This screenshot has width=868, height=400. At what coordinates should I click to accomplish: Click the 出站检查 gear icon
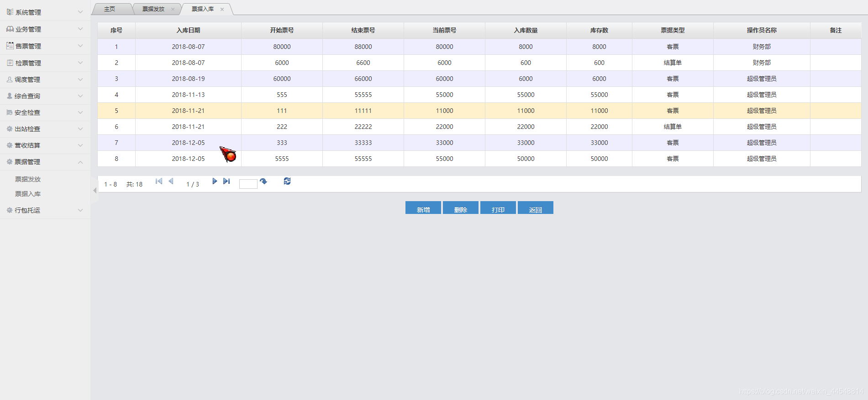coord(10,129)
